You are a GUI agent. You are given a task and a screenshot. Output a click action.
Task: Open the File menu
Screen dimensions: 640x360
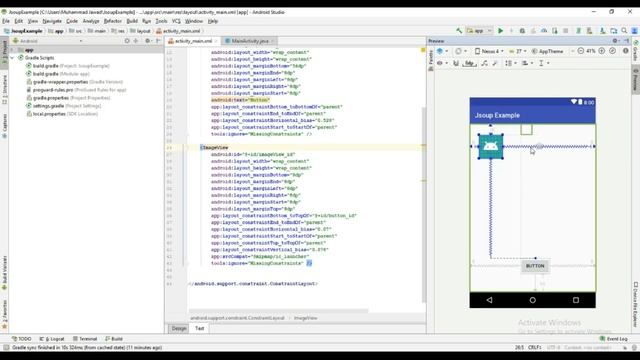6,21
